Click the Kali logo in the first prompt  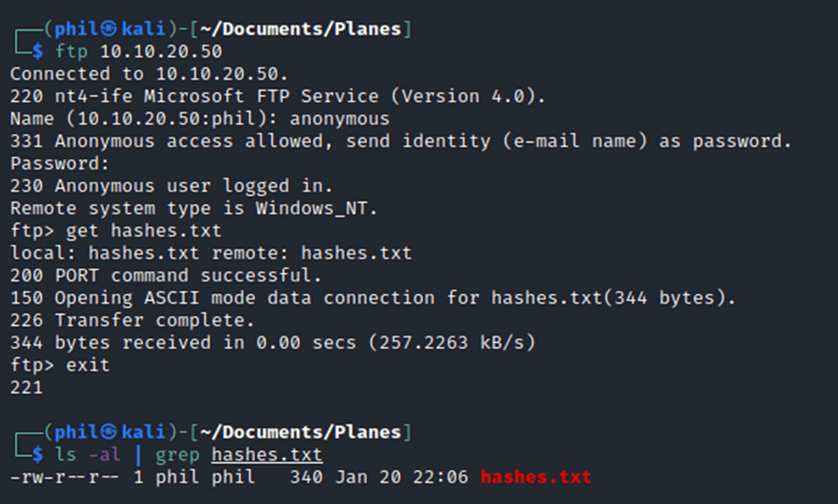[109, 29]
